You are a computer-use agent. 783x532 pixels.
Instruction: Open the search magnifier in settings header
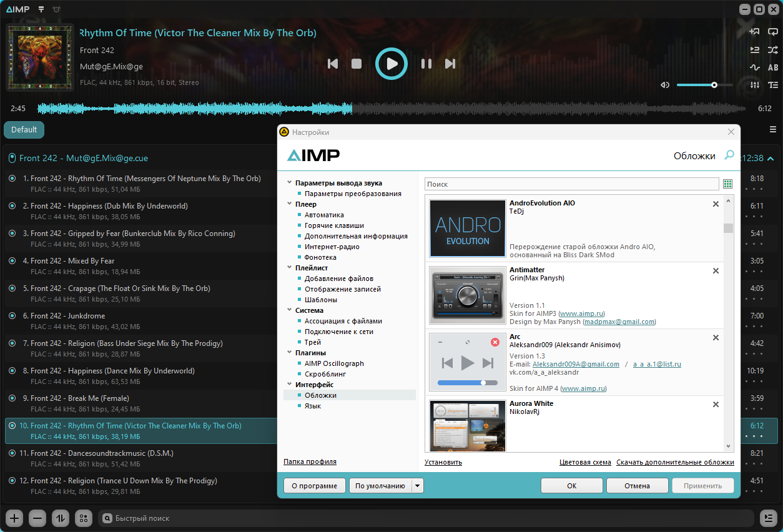[x=729, y=155]
